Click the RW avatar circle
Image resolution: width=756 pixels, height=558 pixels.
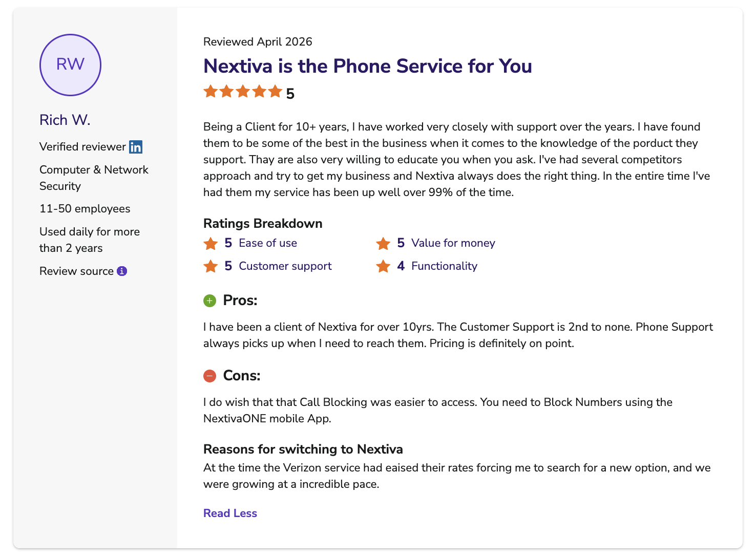click(70, 65)
